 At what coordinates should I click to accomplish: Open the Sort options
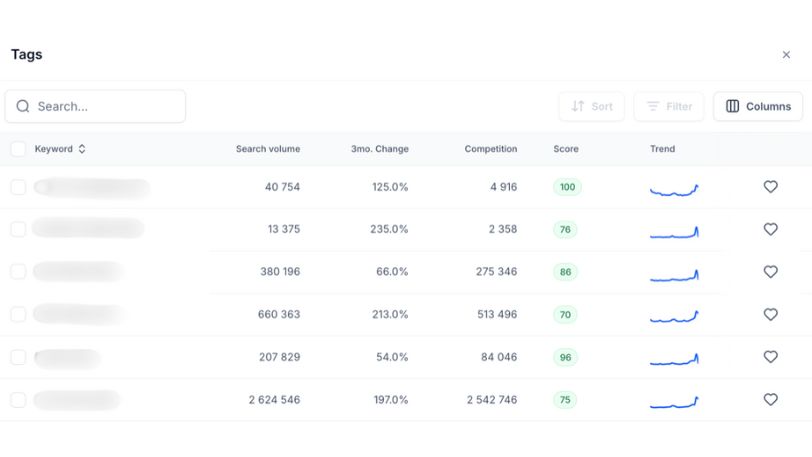pyautogui.click(x=591, y=106)
